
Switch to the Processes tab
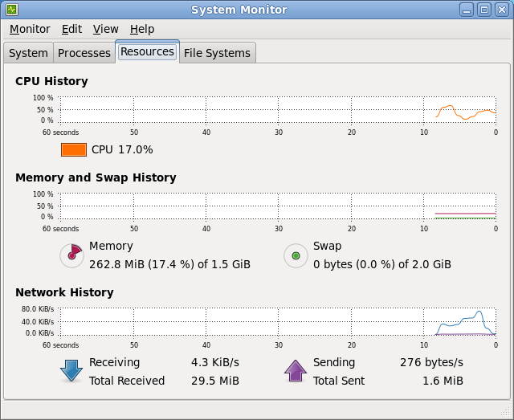84,53
